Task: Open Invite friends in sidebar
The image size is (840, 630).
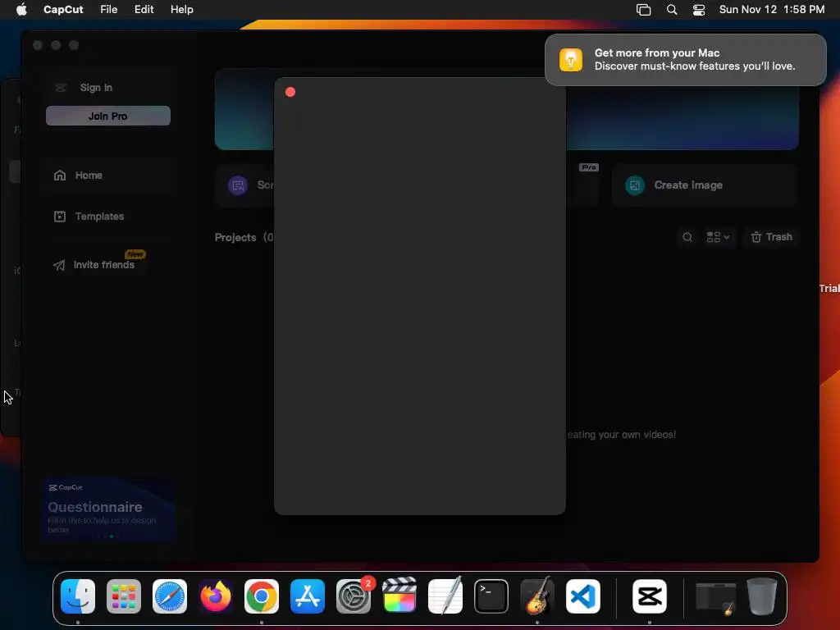Action: click(x=103, y=265)
